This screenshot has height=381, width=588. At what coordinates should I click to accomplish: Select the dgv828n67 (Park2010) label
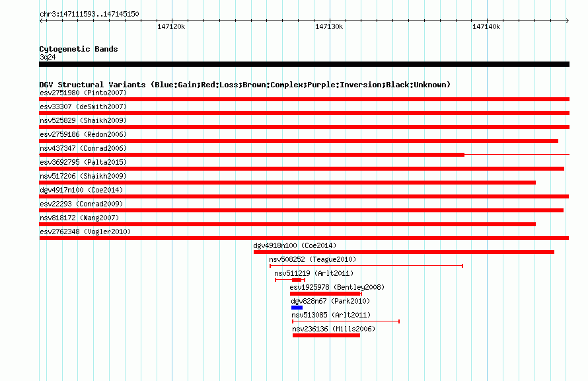330,301
